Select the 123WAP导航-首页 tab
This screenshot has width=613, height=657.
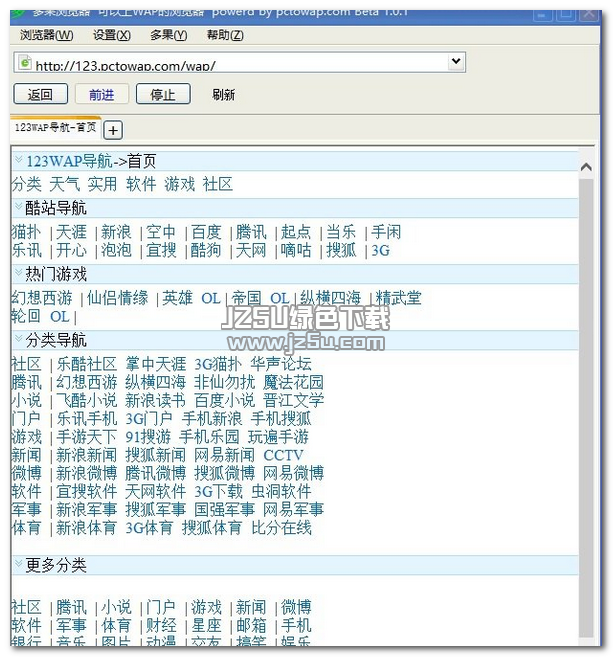55,127
